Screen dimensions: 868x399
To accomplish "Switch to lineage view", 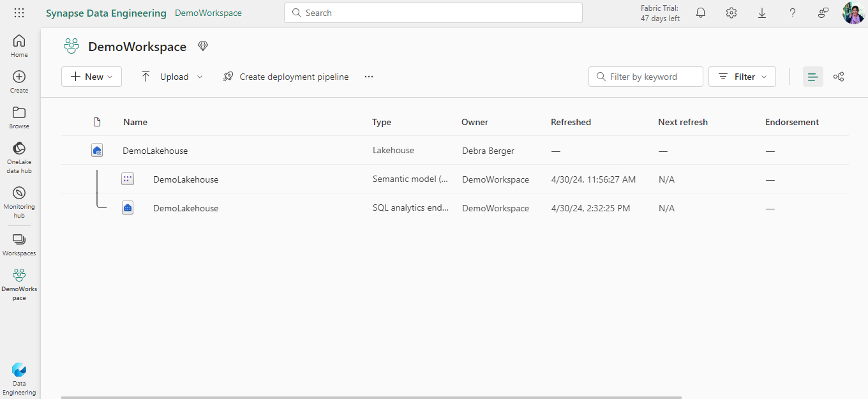I will [839, 77].
